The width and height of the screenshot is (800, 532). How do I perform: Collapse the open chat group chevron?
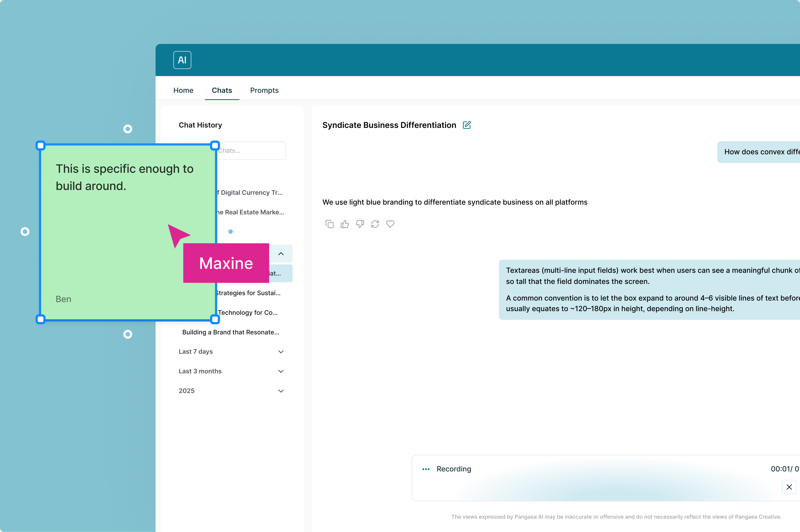(281, 254)
